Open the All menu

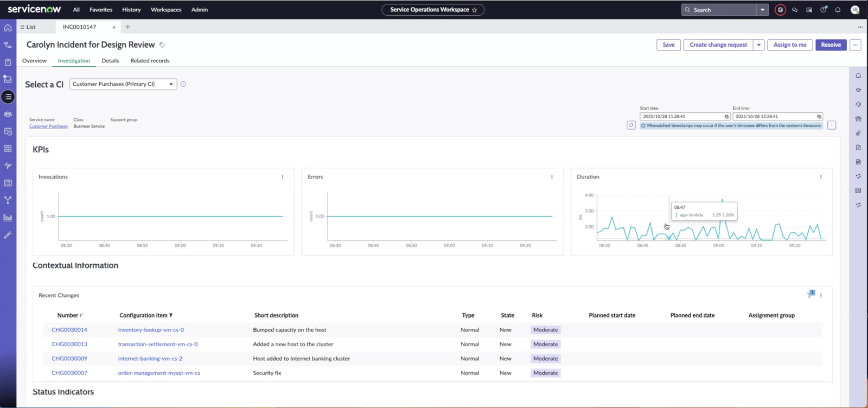click(76, 10)
